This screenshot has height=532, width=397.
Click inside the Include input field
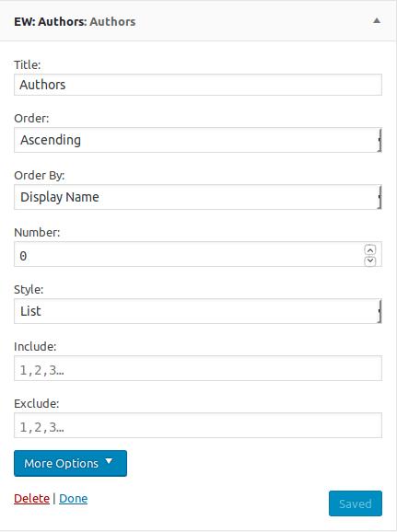click(x=198, y=368)
